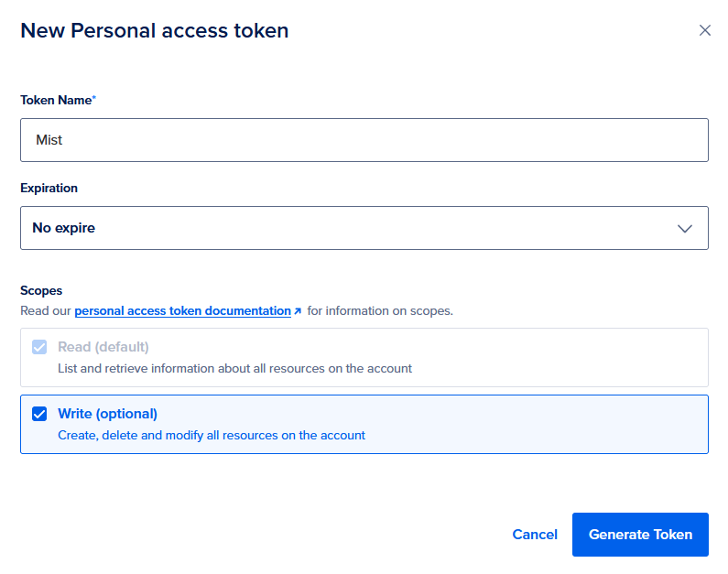This screenshot has width=728, height=574.
Task: Close the New Personal access token dialog
Action: (704, 30)
